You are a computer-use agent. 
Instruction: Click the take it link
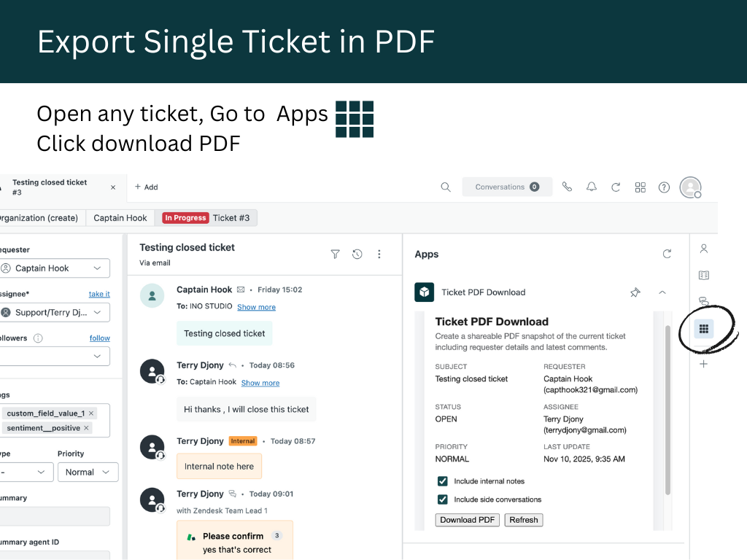99,295
